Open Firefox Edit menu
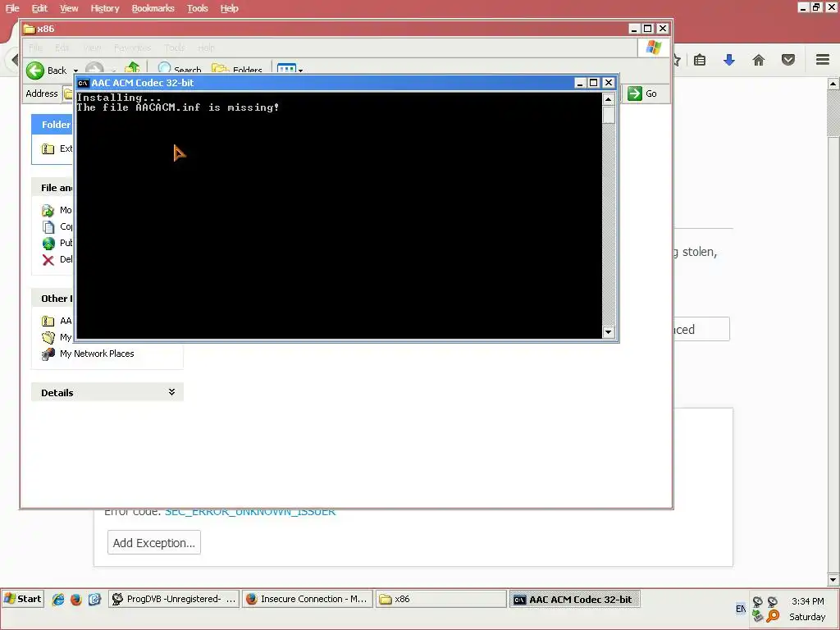 pos(39,8)
